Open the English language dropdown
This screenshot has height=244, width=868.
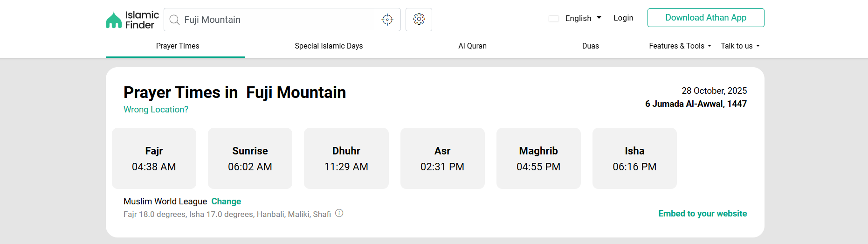583,18
